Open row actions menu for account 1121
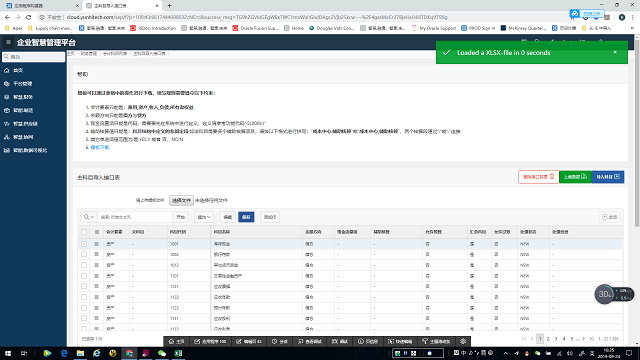 (x=97, y=287)
